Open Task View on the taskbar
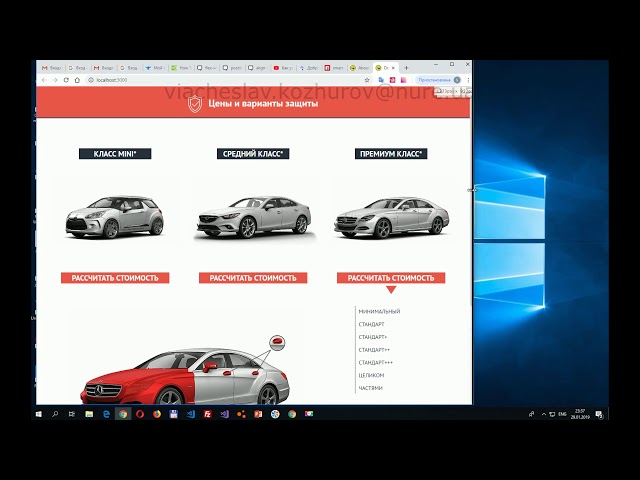640x480 pixels. click(72, 414)
